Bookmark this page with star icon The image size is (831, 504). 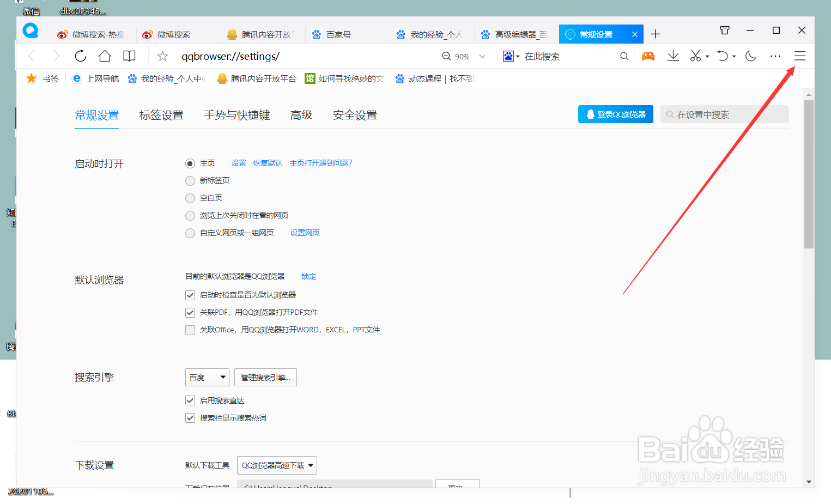pyautogui.click(x=162, y=56)
